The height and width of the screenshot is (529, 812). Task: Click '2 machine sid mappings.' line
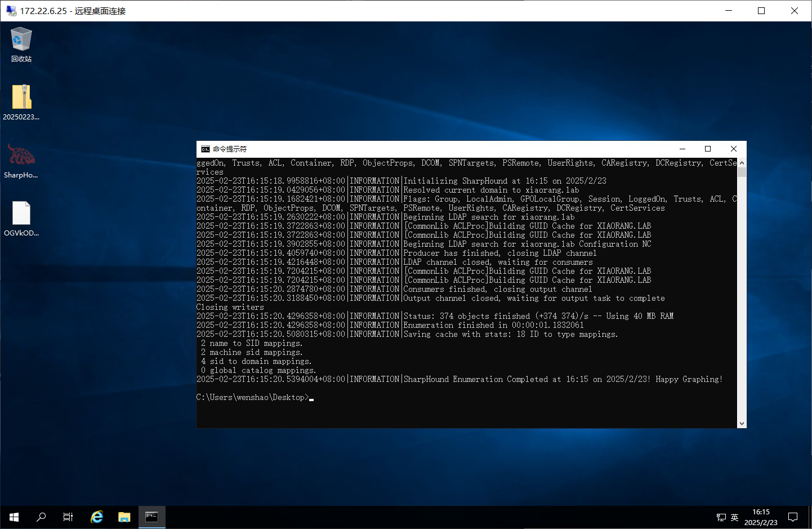[x=252, y=352]
